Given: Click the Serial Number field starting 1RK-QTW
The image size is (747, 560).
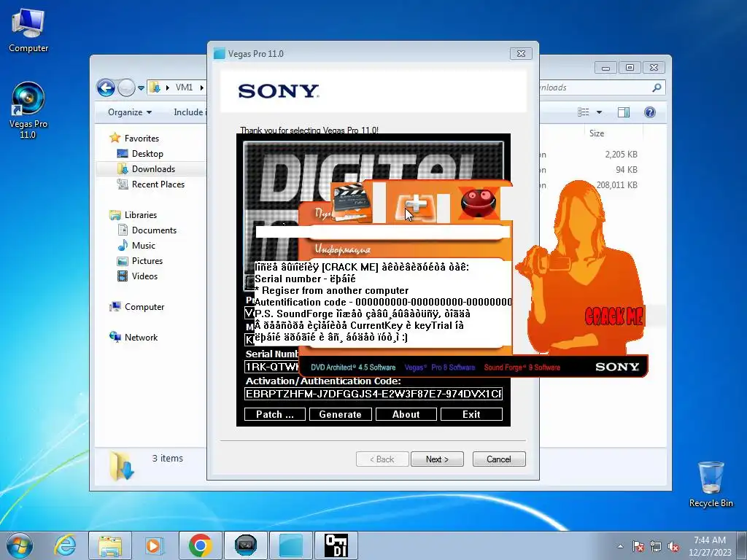Looking at the screenshot, I should click(271, 367).
